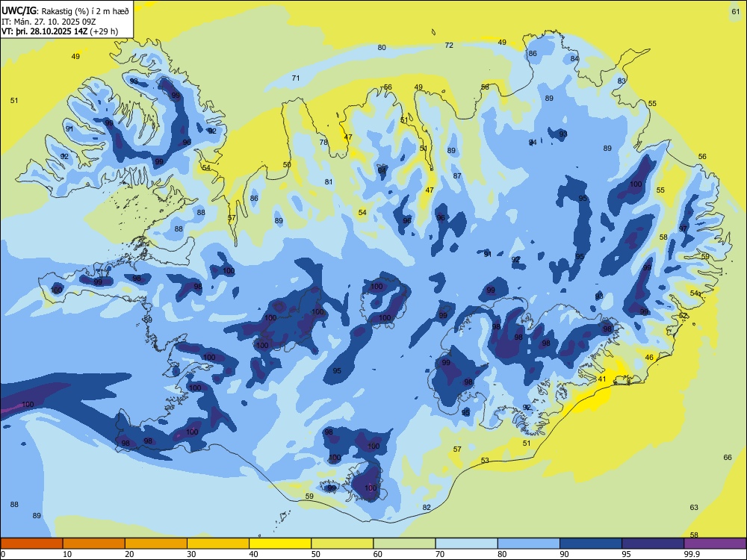This screenshot has width=747, height=560.
Task: Click the '61' value in the top-right corner
Action: (736, 12)
